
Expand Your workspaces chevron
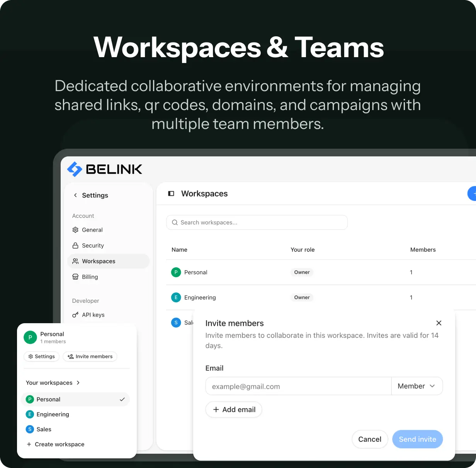78,383
